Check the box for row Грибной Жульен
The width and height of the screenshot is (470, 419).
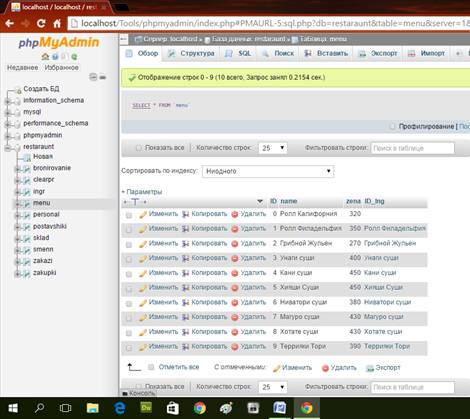[x=129, y=245]
